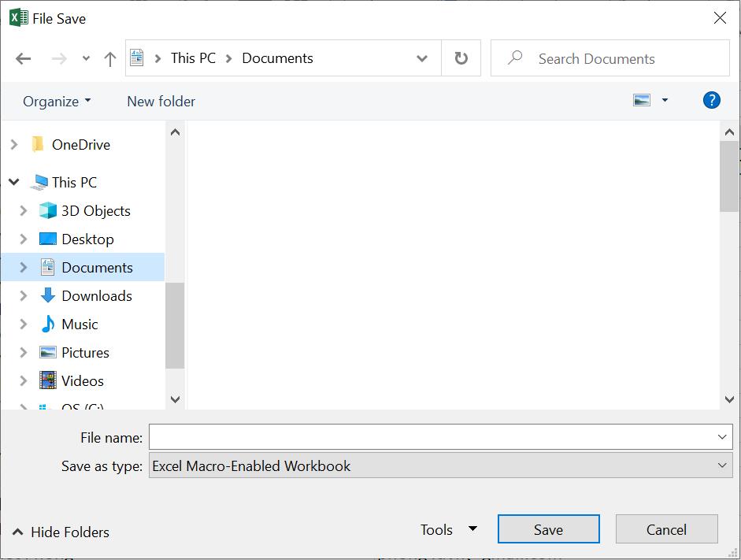This screenshot has width=741, height=560.
Task: Open the File name dropdown arrow
Action: pos(722,437)
